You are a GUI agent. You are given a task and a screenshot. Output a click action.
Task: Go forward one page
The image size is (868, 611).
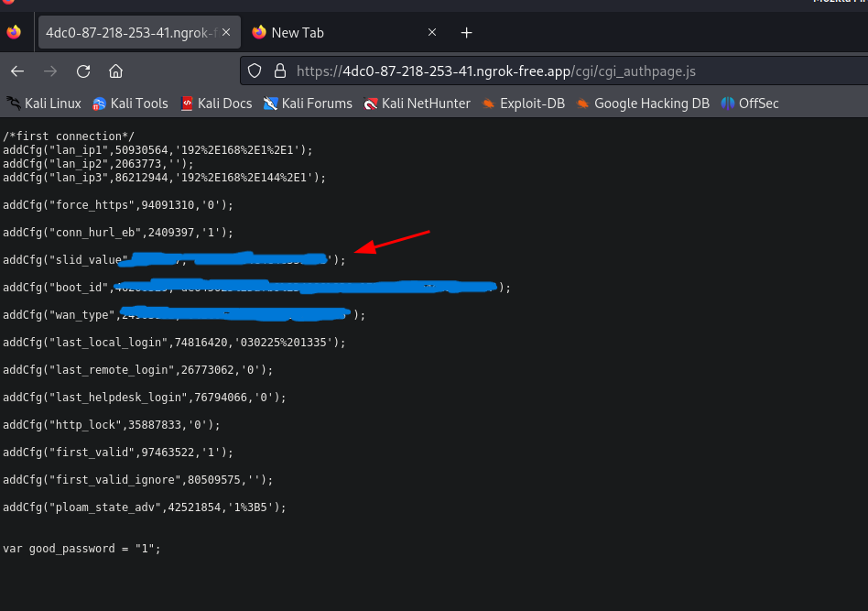[x=50, y=71]
